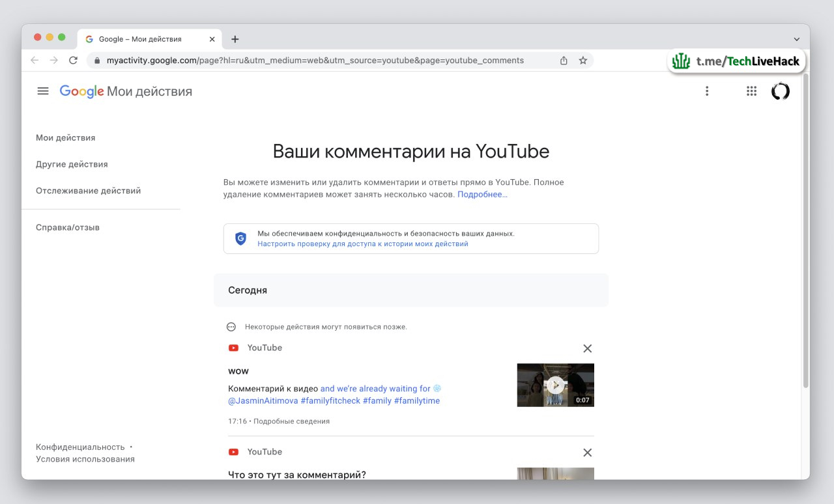Open the account profile avatar

point(781,91)
